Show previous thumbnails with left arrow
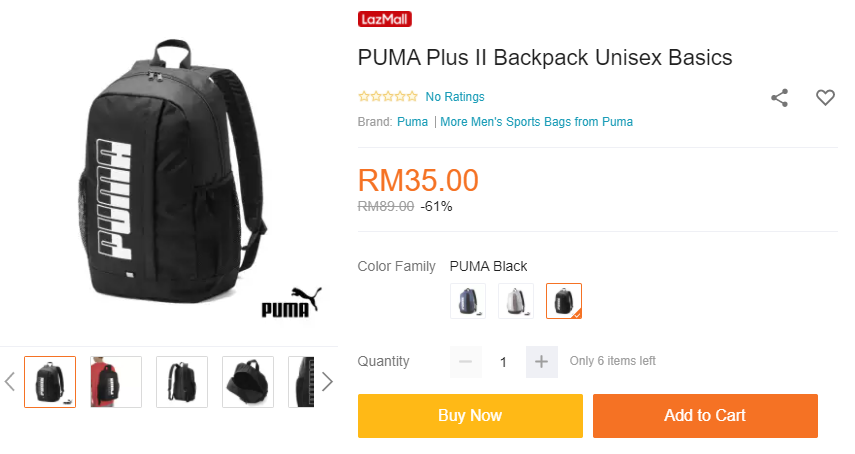 coord(9,382)
